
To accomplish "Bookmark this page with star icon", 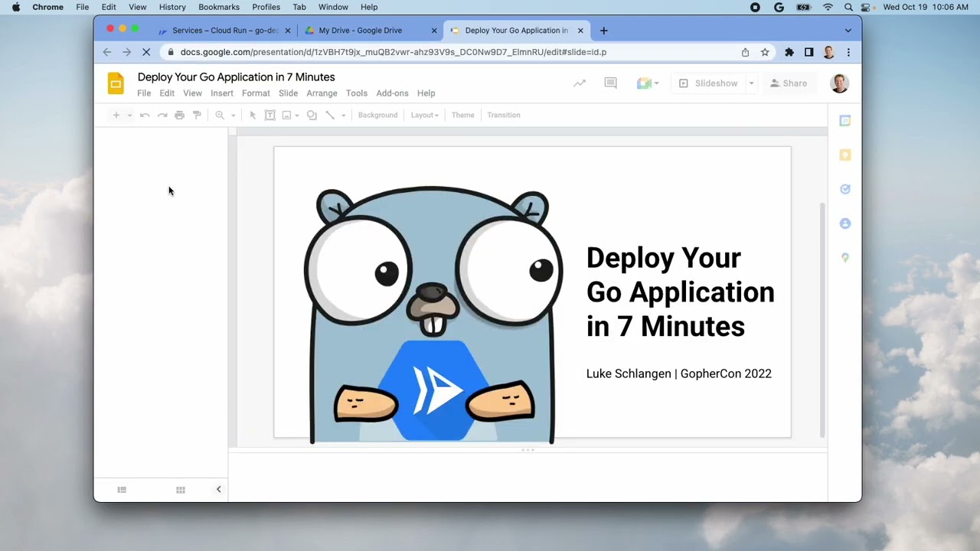I will pyautogui.click(x=765, y=52).
